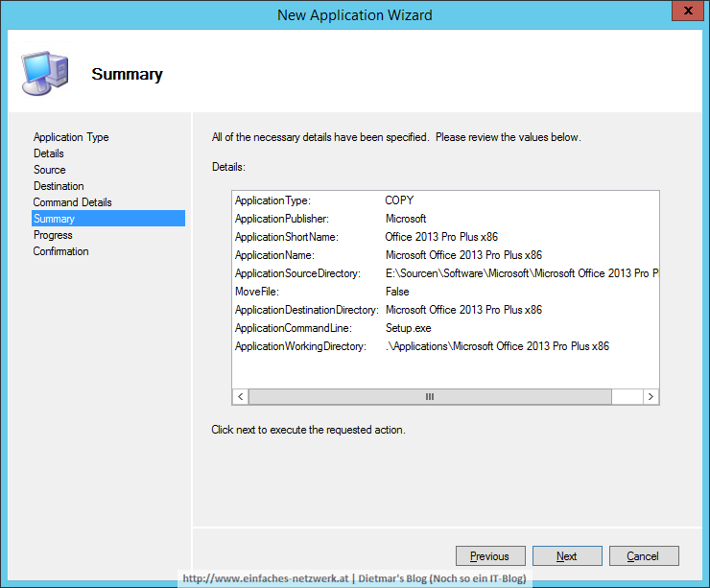Click the Details: label above the list
The height and width of the screenshot is (588, 710).
(x=228, y=167)
